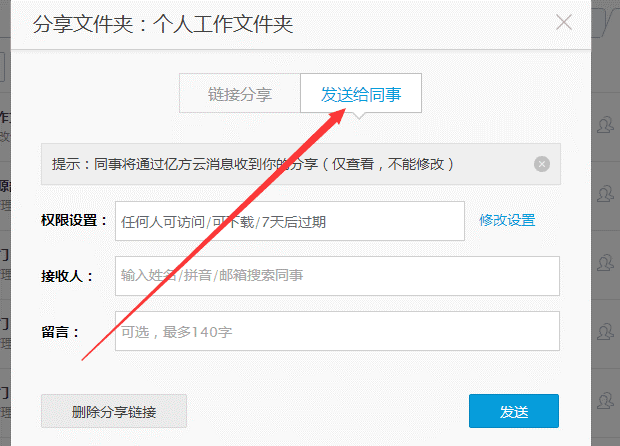Click the 留言 label
The height and width of the screenshot is (446, 620).
pyautogui.click(x=60, y=331)
